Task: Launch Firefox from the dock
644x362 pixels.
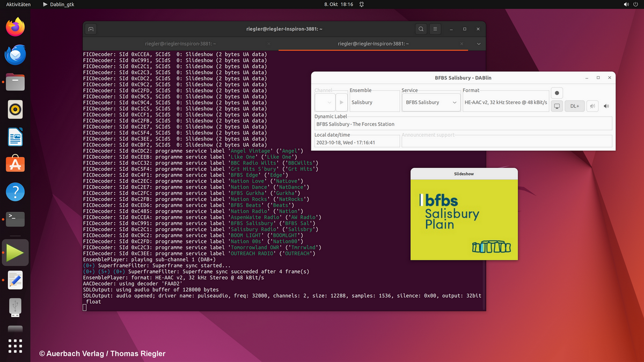Action: [x=15, y=27]
